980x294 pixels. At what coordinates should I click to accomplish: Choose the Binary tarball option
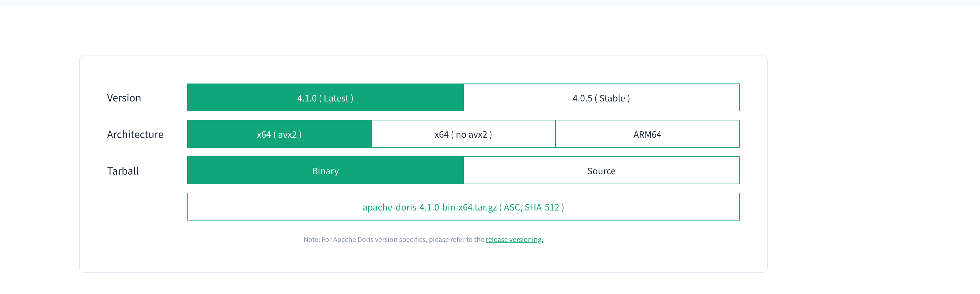[325, 170]
